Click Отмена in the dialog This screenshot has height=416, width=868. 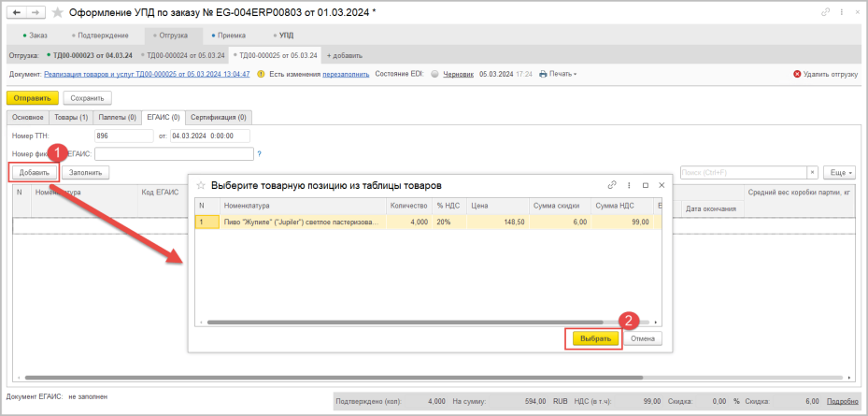point(643,338)
